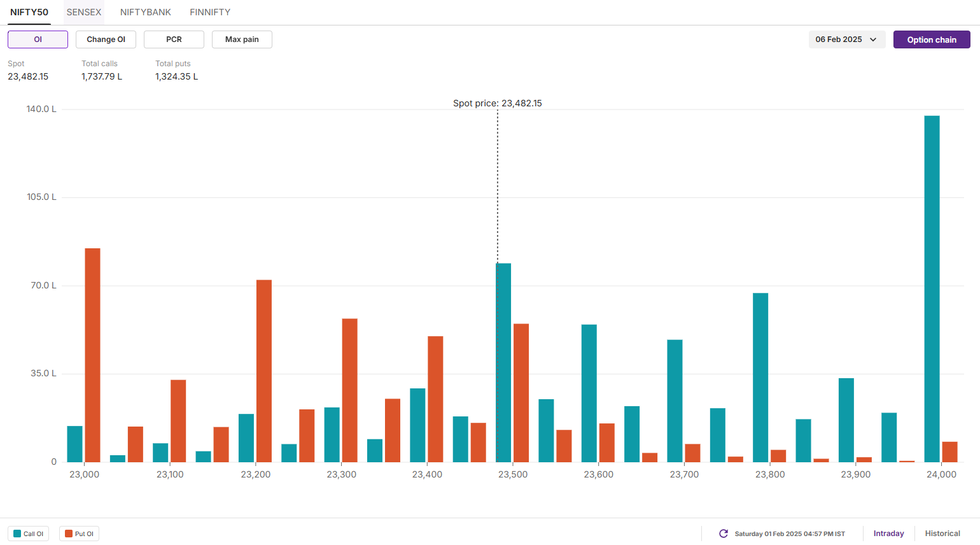Click the 23,000 strike put OI bar
Screen dimensions: 980x545
tap(93, 355)
